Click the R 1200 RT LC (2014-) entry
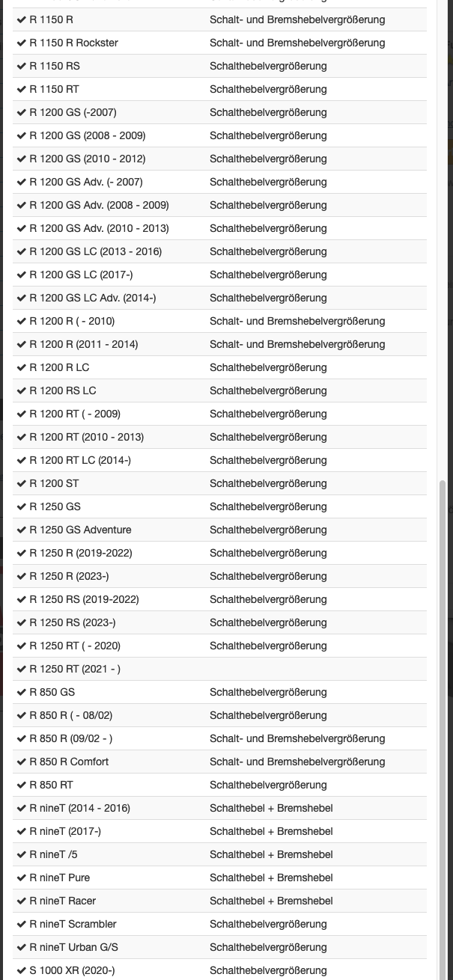The image size is (453, 980). pyautogui.click(x=80, y=460)
